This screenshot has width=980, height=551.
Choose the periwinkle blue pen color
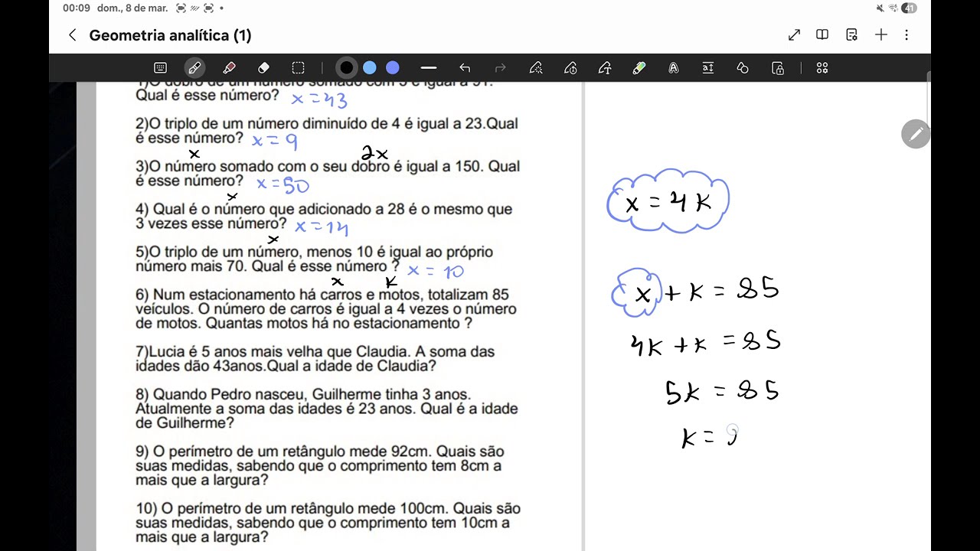[x=393, y=68]
